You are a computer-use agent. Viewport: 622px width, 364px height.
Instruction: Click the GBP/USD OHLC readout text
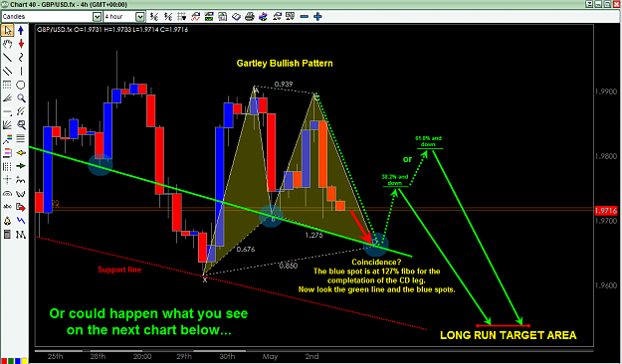[112, 30]
